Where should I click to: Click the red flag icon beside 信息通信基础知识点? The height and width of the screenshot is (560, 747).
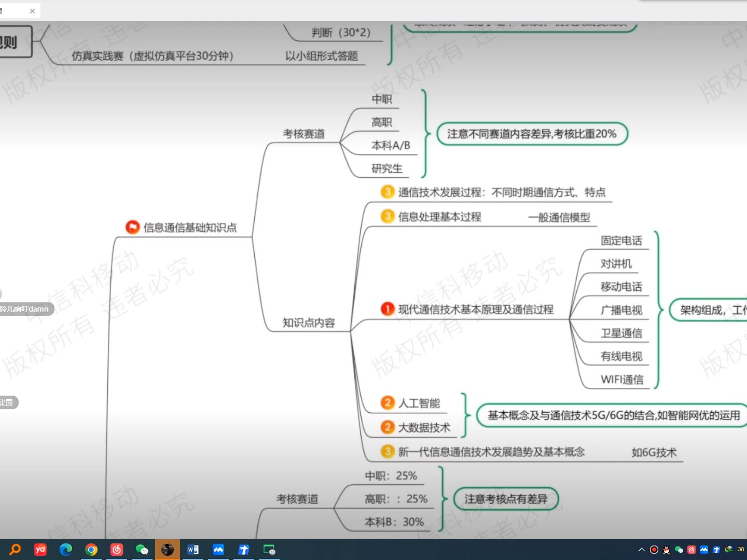click(133, 227)
